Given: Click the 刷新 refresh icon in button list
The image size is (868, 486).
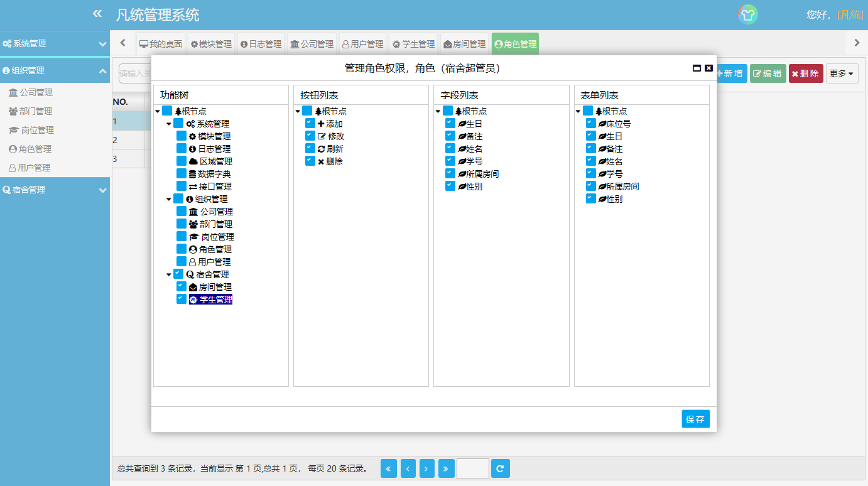Looking at the screenshot, I should click(x=321, y=149).
